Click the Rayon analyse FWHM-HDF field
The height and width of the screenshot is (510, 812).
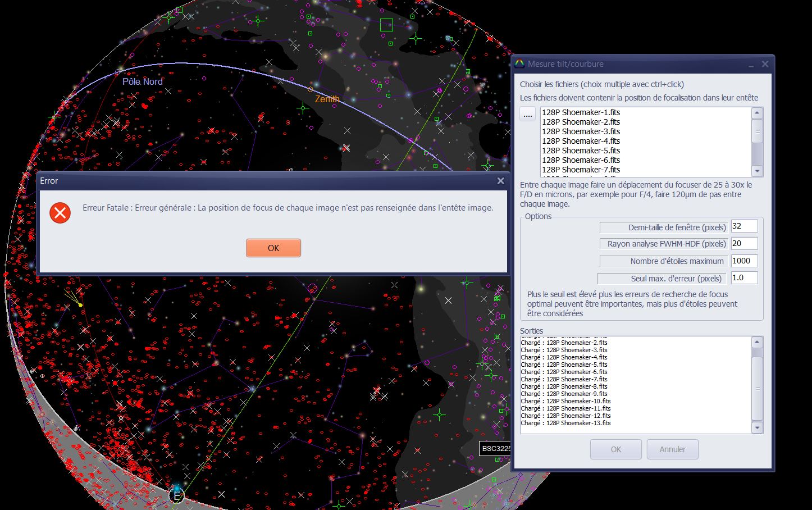[744, 244]
